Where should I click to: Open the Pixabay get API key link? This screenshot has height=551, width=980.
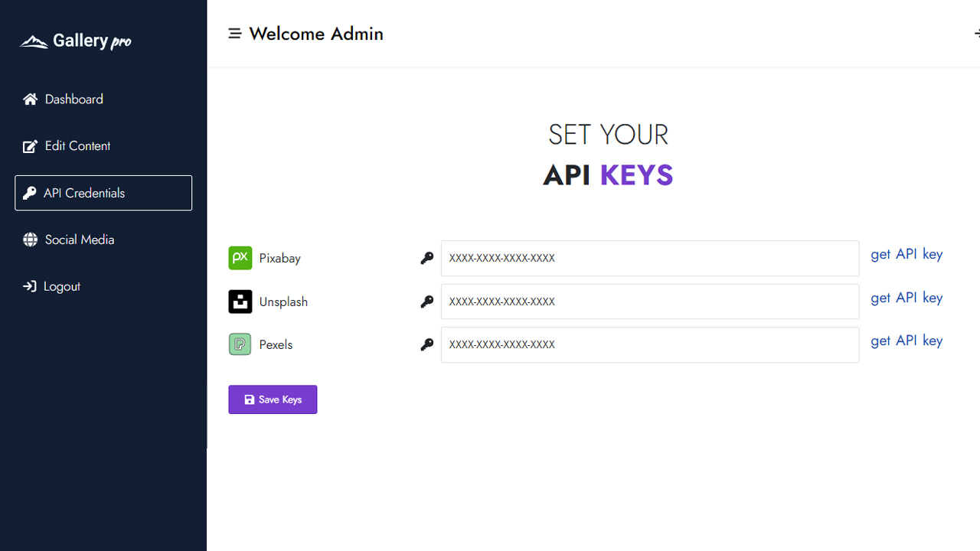click(906, 254)
